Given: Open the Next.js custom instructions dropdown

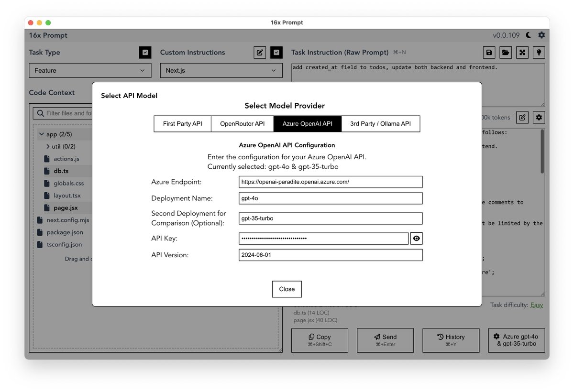Looking at the screenshot, I should (x=221, y=70).
